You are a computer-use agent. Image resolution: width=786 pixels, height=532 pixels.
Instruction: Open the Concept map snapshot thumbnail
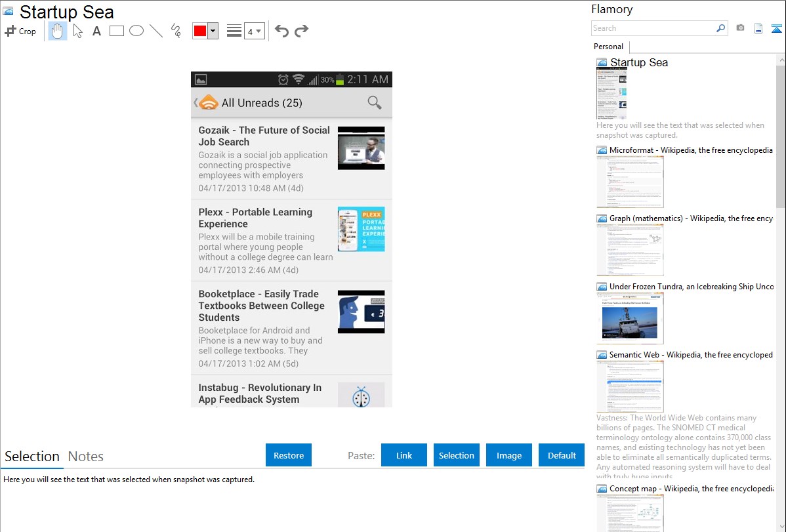[x=630, y=513]
